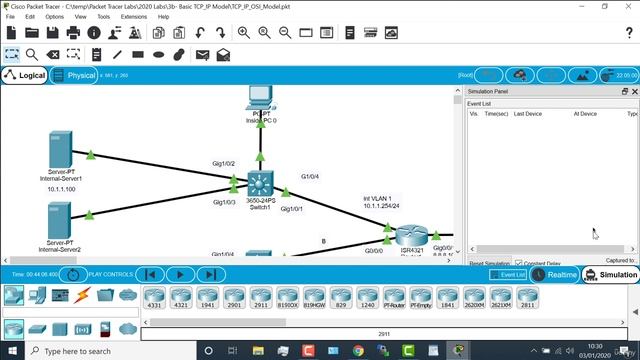The image size is (640, 360).
Task: Open the Options menu
Action: coord(55,17)
